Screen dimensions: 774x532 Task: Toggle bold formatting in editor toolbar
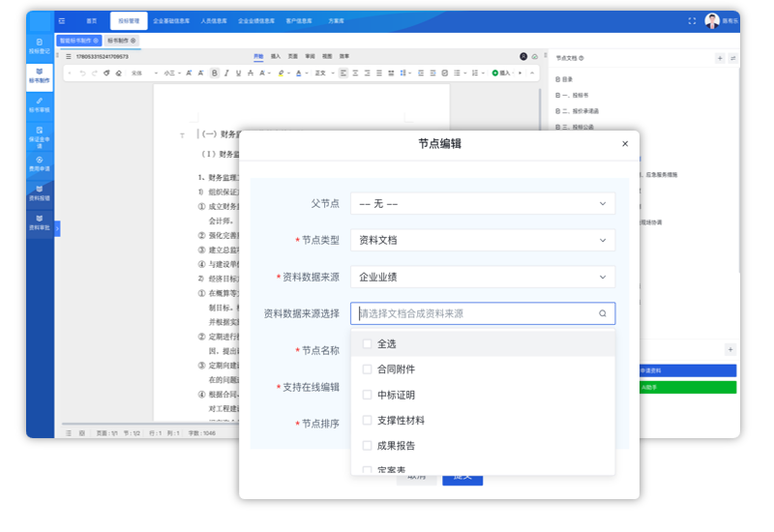pyautogui.click(x=214, y=74)
